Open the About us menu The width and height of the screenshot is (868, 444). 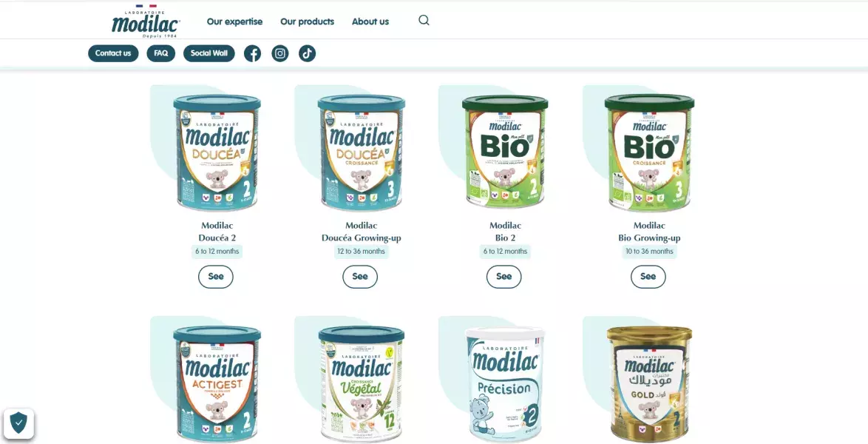(x=370, y=21)
